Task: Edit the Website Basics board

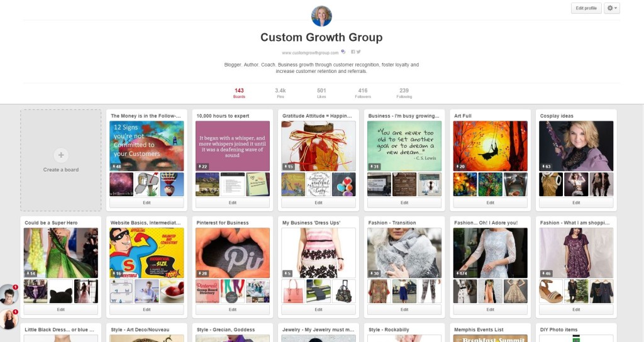Action: (147, 309)
